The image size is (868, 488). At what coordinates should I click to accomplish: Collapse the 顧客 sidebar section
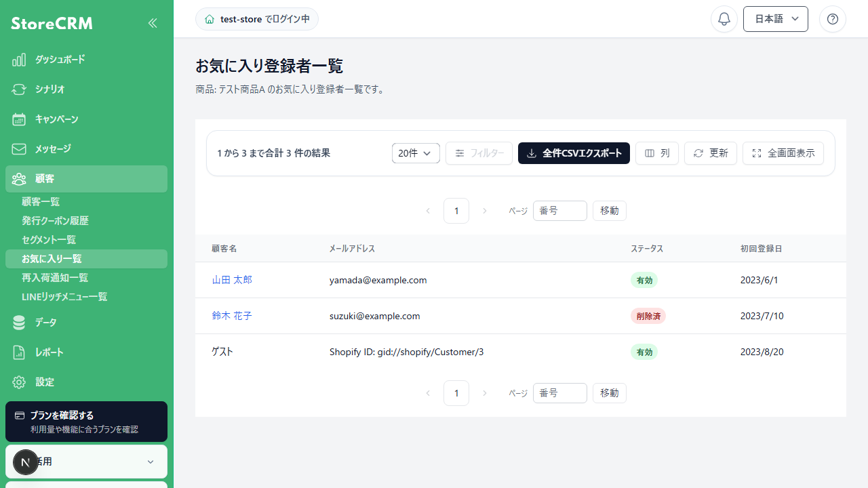(x=86, y=179)
